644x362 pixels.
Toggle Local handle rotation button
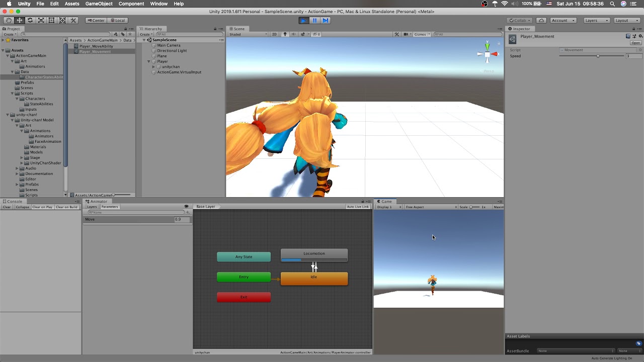(117, 21)
